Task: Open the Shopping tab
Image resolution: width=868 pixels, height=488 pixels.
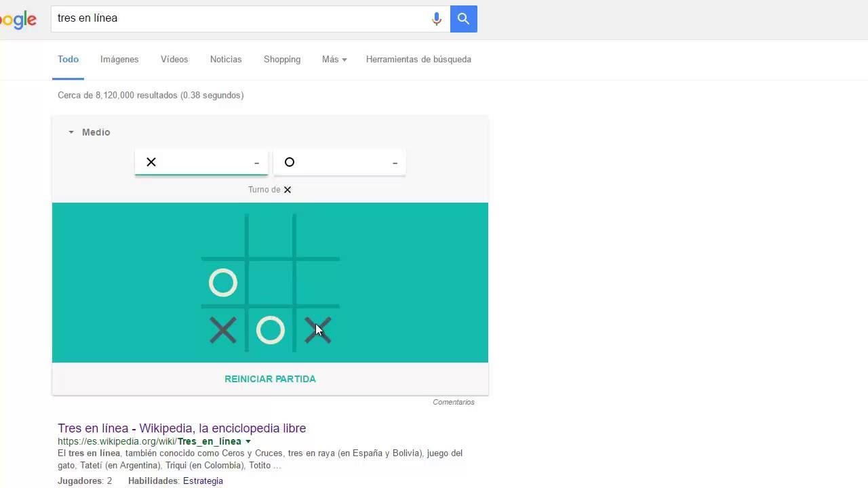Action: pos(282,60)
